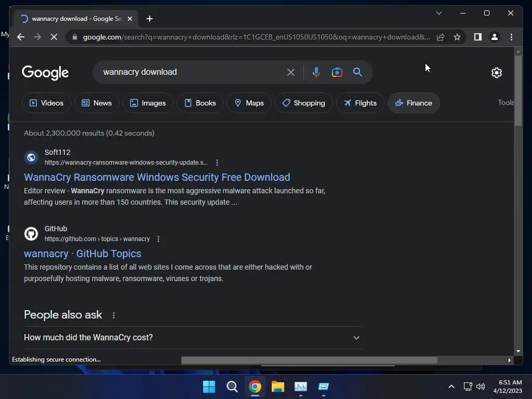This screenshot has width=532, height=399.
Task: Open the Chrome side panel
Action: click(478, 37)
